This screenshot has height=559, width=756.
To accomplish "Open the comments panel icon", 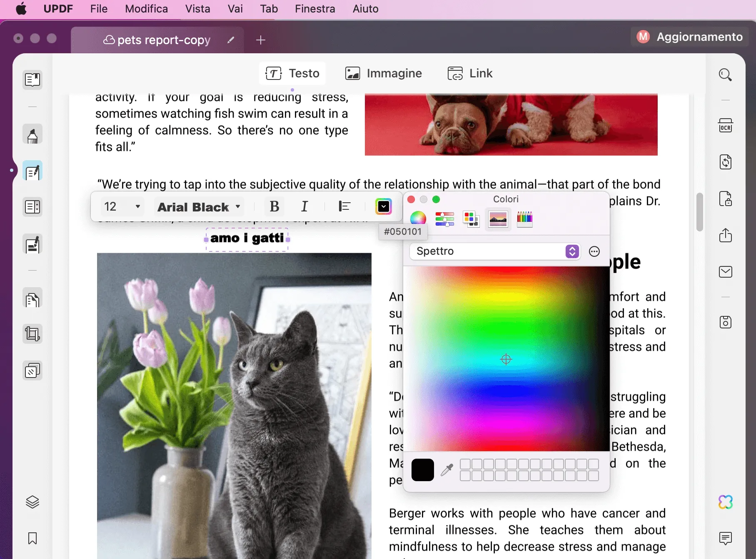I will coord(725,538).
